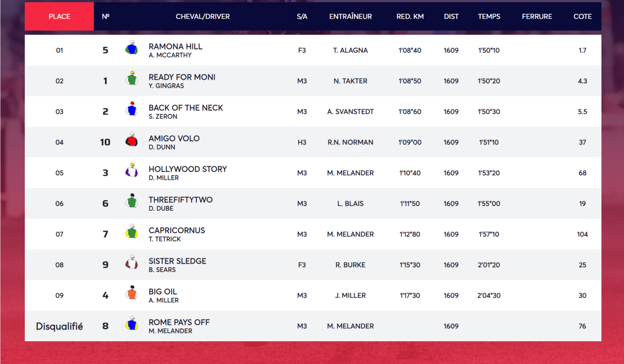The height and width of the screenshot is (364, 624).
Task: Click the FERRURE column header
Action: 537,16
